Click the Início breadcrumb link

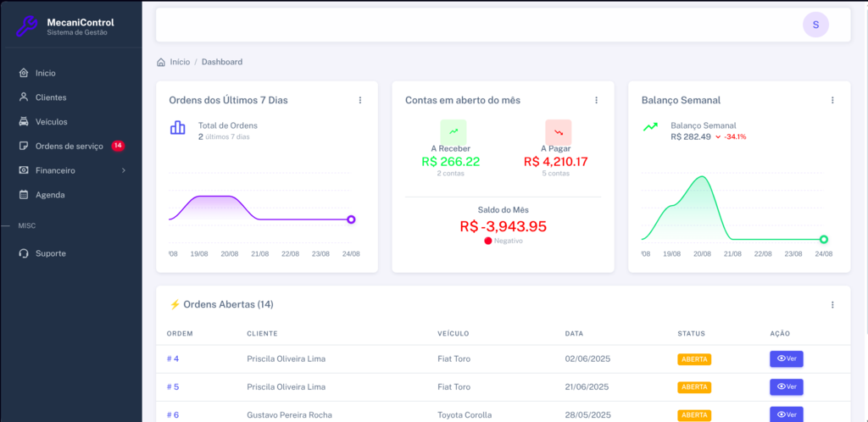point(180,62)
